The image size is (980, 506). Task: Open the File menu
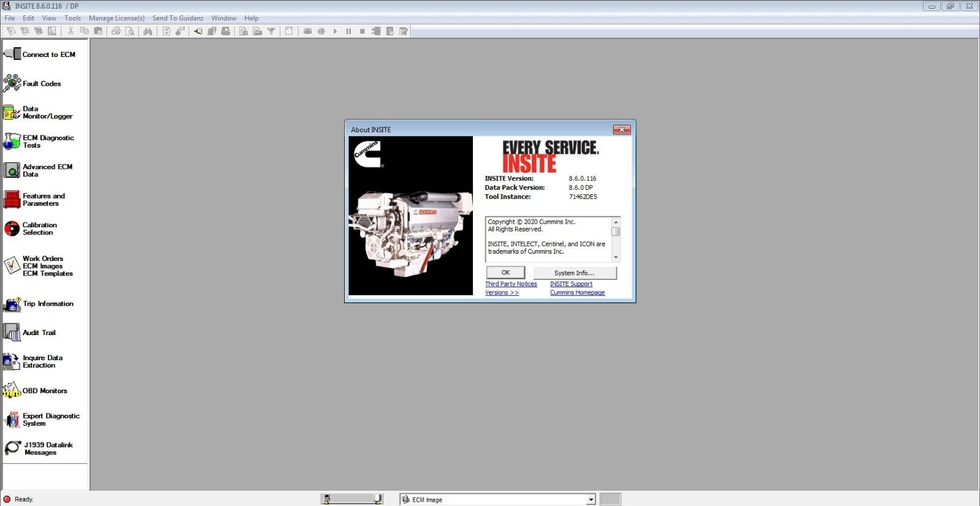click(x=10, y=18)
